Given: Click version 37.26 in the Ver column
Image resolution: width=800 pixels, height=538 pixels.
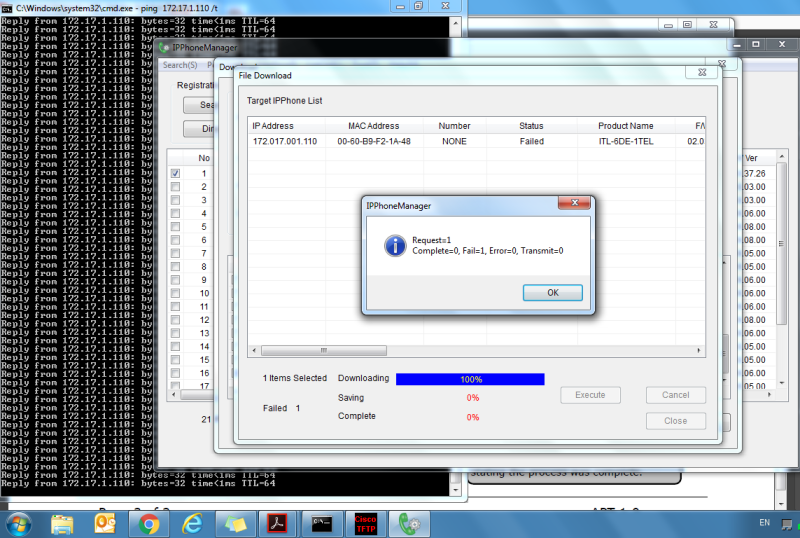Looking at the screenshot, I should click(755, 174).
